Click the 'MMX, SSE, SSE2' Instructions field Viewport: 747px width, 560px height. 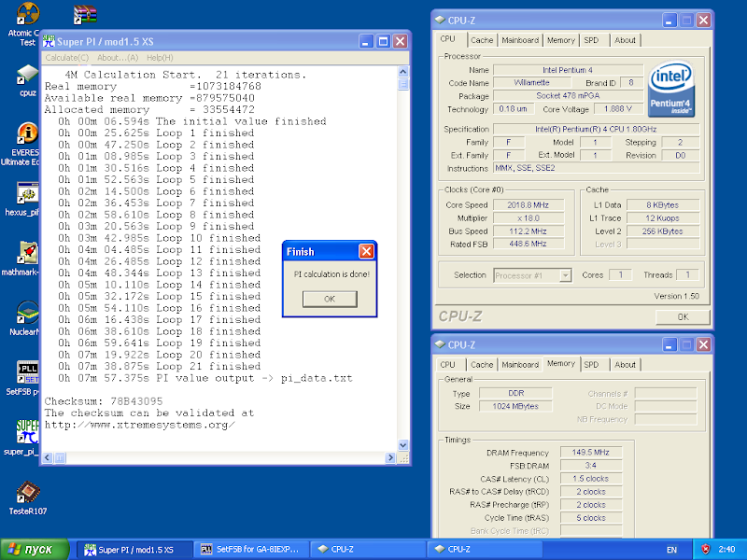[597, 168]
